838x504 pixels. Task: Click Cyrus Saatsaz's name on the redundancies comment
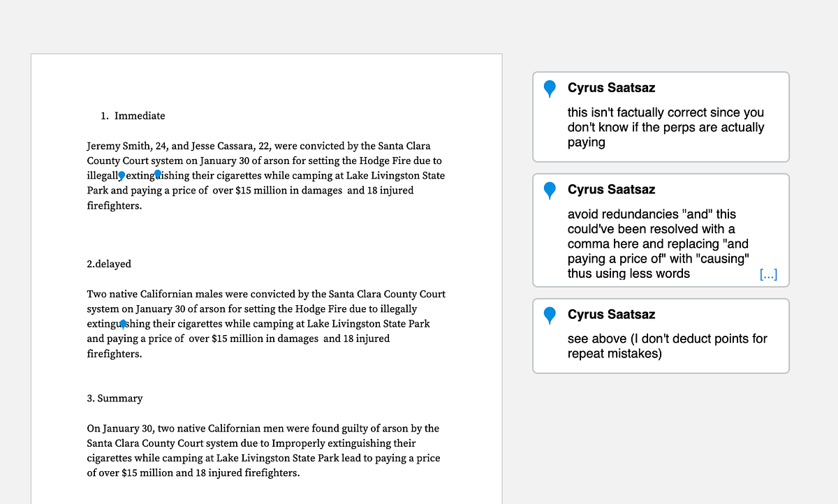(x=611, y=189)
